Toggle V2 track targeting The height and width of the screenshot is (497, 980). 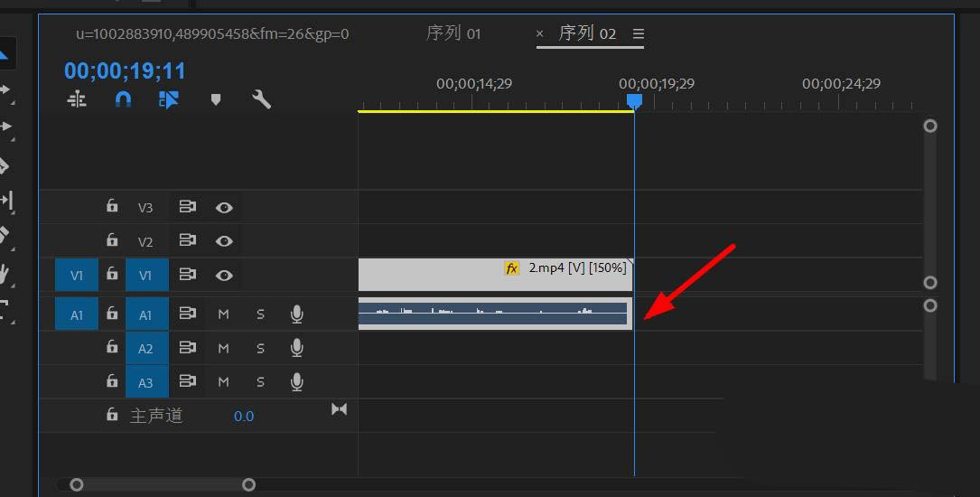click(145, 242)
